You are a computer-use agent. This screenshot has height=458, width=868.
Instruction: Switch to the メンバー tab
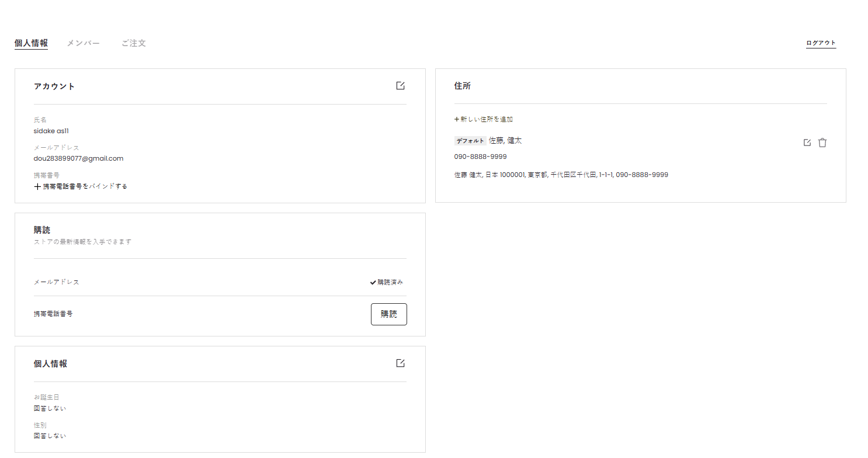point(83,43)
